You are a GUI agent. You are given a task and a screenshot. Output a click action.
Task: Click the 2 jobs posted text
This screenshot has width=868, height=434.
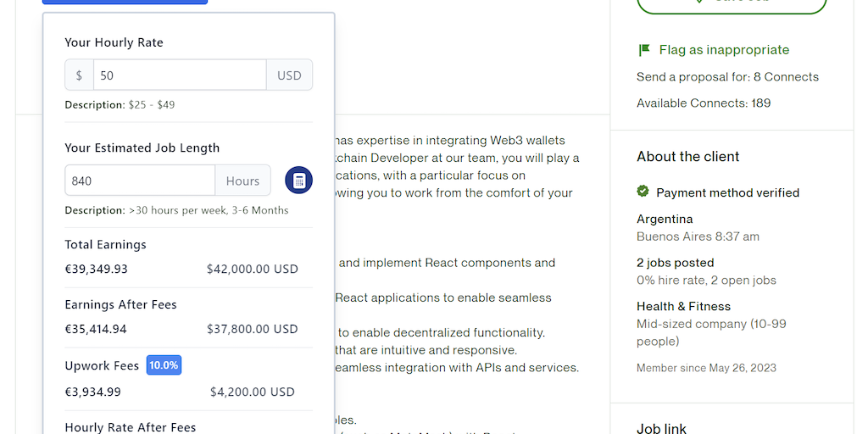click(x=675, y=263)
